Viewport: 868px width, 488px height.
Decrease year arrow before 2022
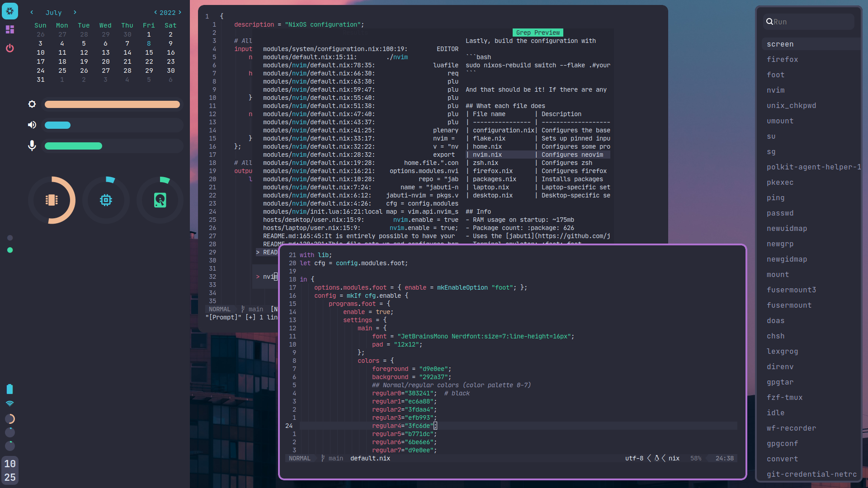coord(156,12)
